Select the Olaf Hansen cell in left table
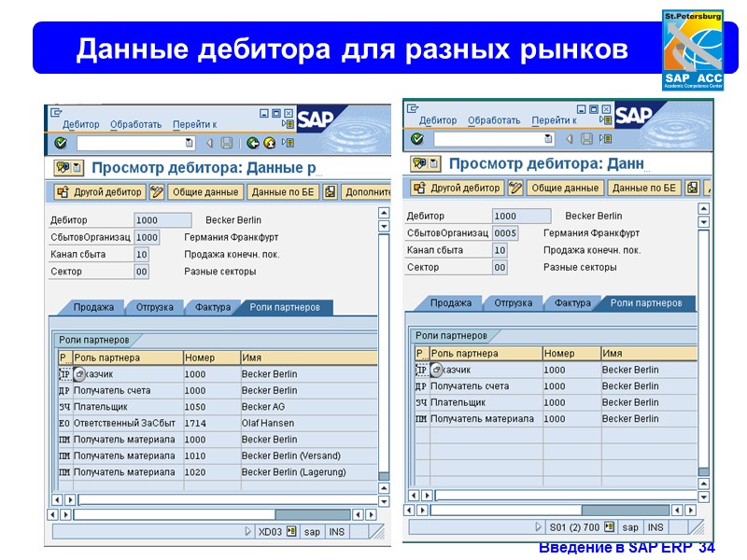This screenshot has height=560, width=747. (x=309, y=423)
